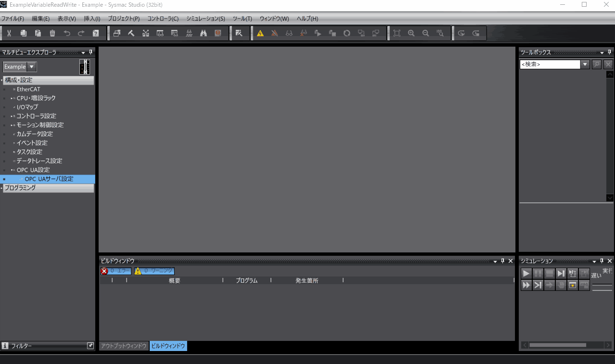The image size is (615, 364).
Task: Click the Build hammer icon
Action: click(x=131, y=33)
